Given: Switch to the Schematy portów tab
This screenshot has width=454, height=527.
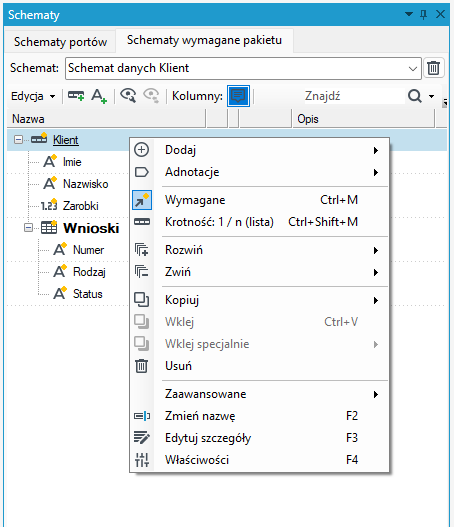Looking at the screenshot, I should (x=60, y=42).
